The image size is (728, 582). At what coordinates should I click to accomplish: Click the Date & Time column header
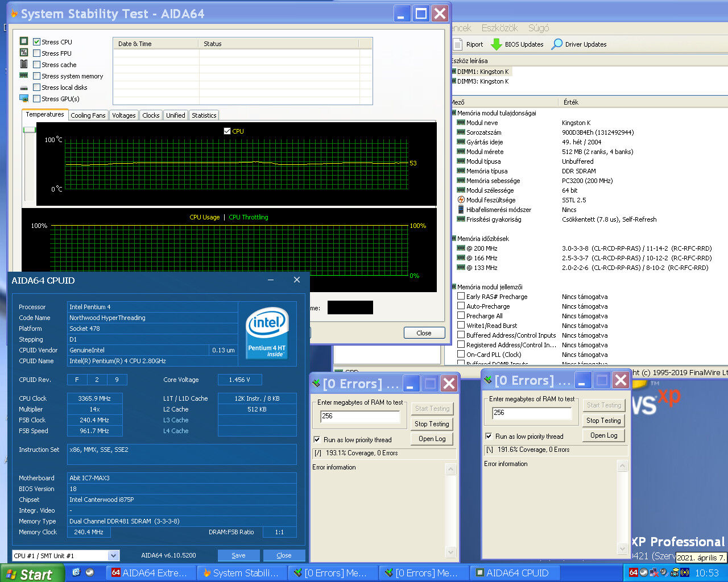point(156,44)
